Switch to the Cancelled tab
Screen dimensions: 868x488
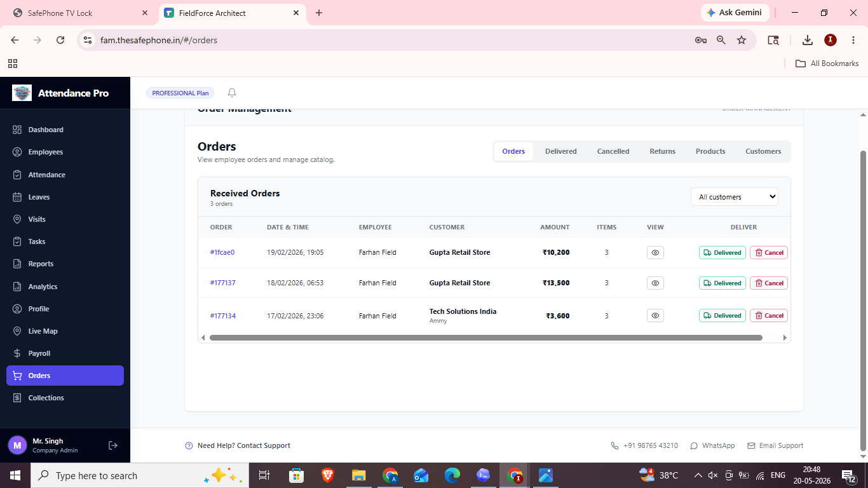pos(613,151)
